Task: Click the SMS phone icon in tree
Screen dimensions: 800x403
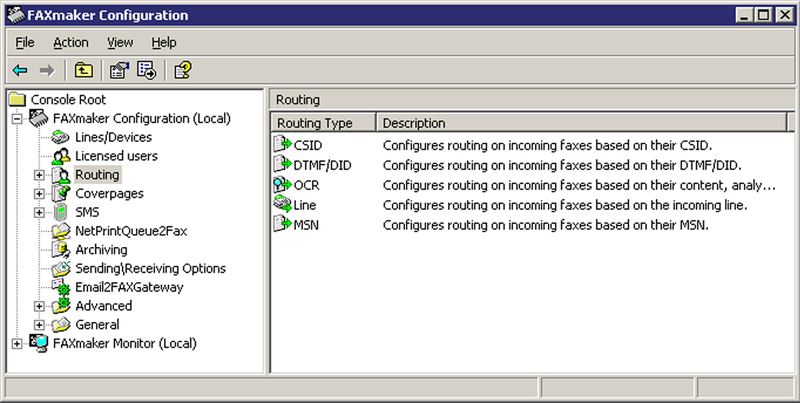Action: click(61, 212)
